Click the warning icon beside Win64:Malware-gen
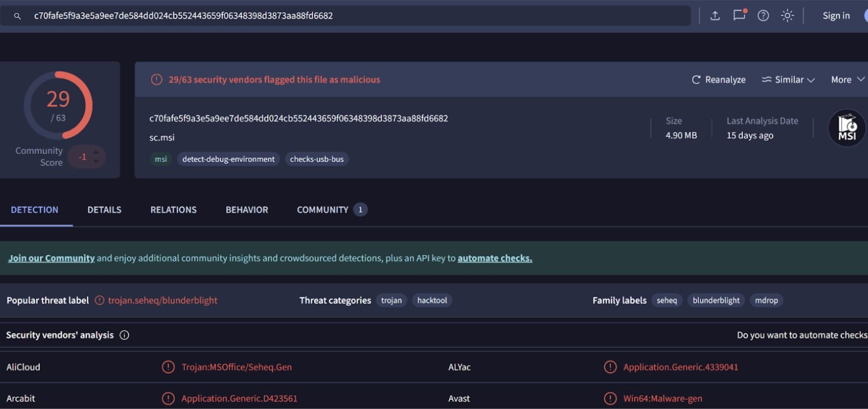 tap(610, 399)
